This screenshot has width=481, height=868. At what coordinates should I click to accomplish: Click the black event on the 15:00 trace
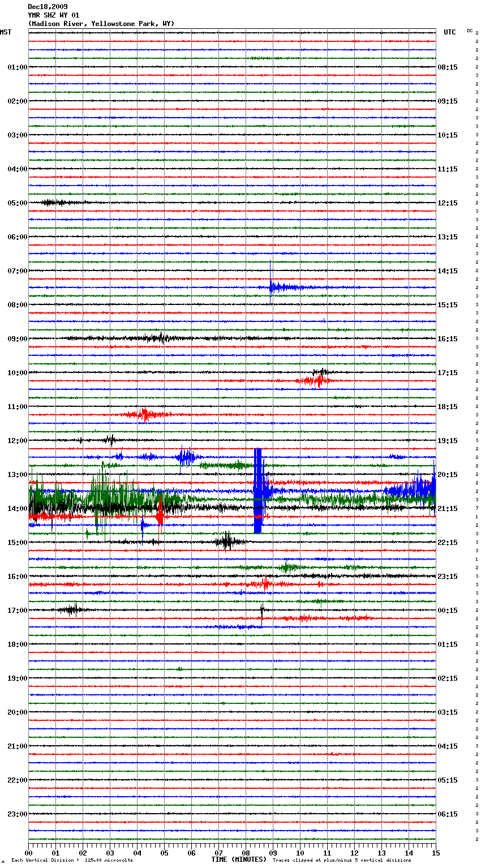[x=227, y=542]
